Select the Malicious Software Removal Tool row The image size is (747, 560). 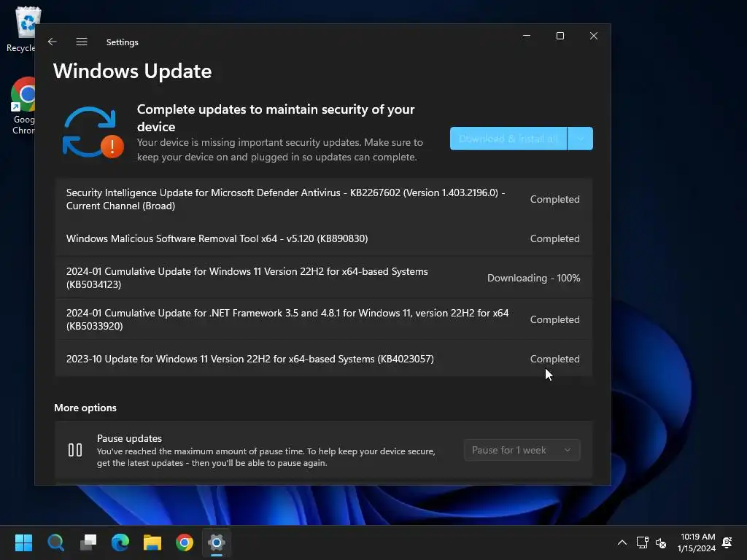coord(323,238)
